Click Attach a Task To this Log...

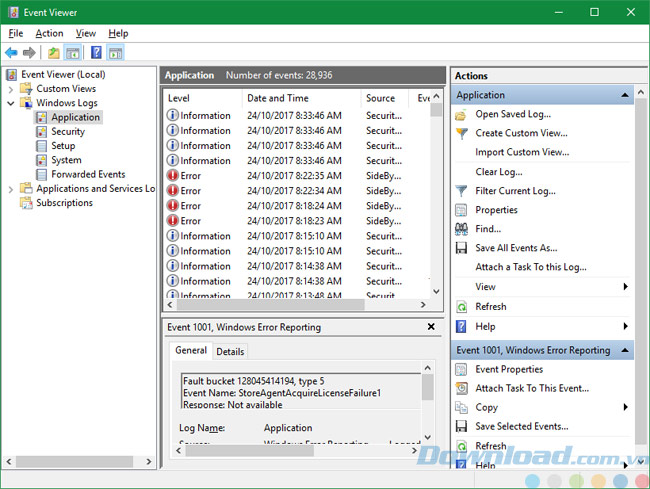coord(531,267)
